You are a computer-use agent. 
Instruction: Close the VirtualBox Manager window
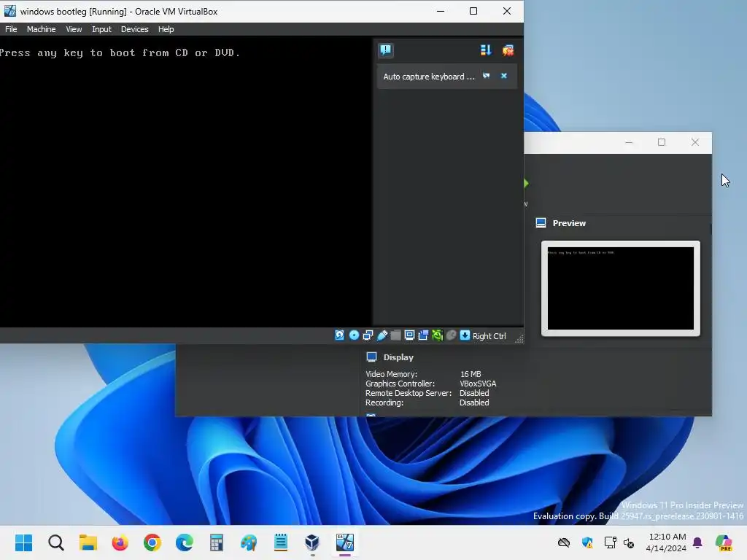695,142
